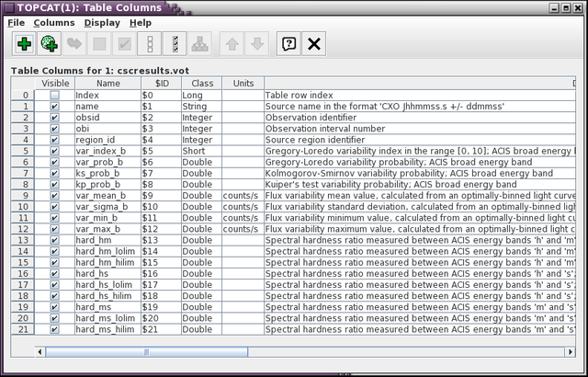Click the Kuiper's test variability description cell
The image size is (588, 377).
pyautogui.click(x=420, y=185)
